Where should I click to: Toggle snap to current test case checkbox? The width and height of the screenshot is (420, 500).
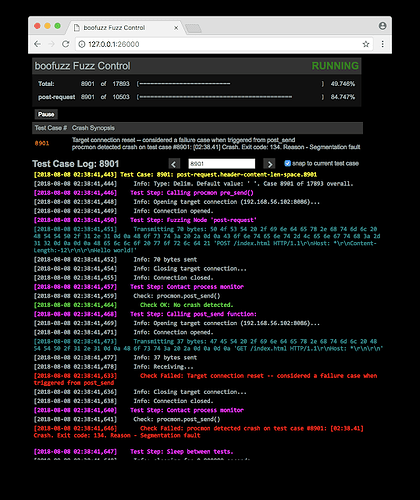(287, 163)
